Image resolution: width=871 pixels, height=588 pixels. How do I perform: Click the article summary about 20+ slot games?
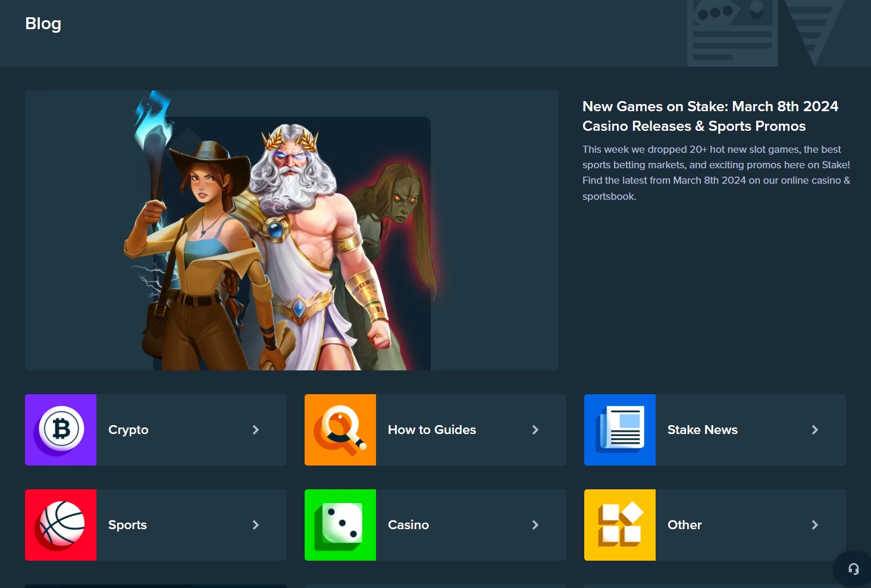coord(716,172)
